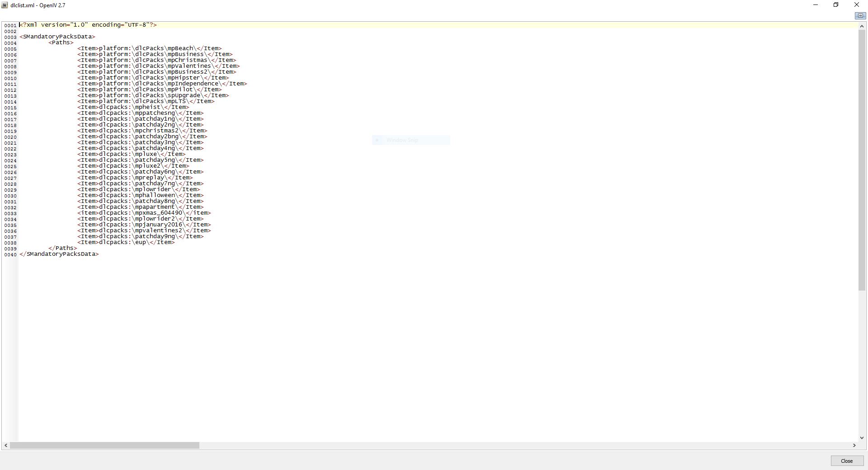
Task: Click the mpIndependence item line
Action: (x=162, y=84)
